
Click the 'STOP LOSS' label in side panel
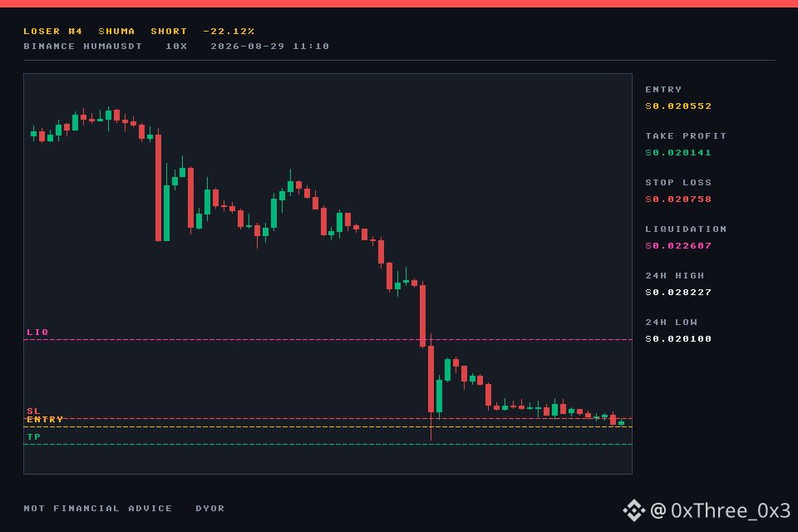coord(678,182)
